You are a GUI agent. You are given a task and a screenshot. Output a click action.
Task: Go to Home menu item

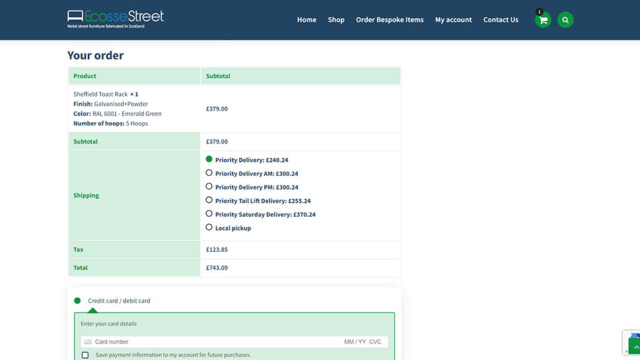[x=307, y=20]
